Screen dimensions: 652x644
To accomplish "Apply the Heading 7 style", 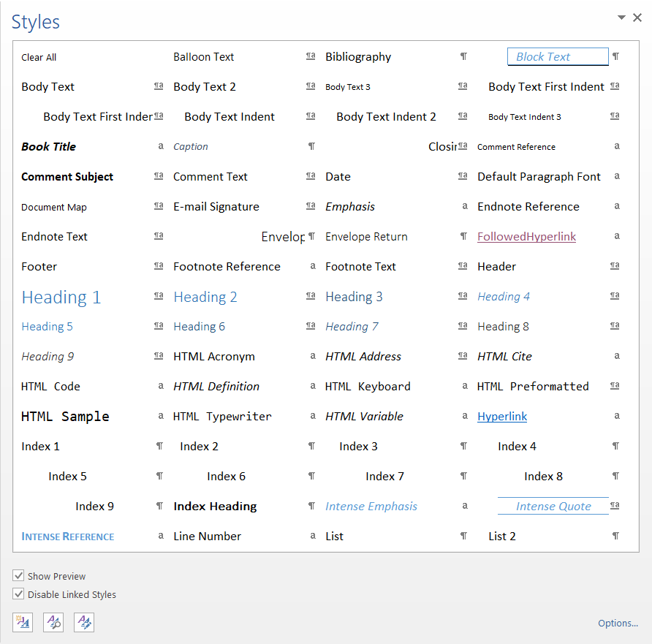I will click(352, 326).
